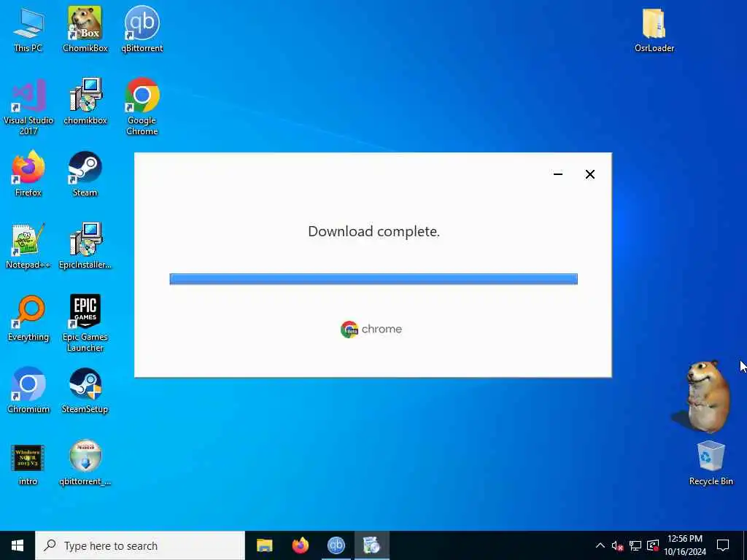Select the Notepad++ desktop shortcut
This screenshot has width=747, height=560.
pos(28,246)
